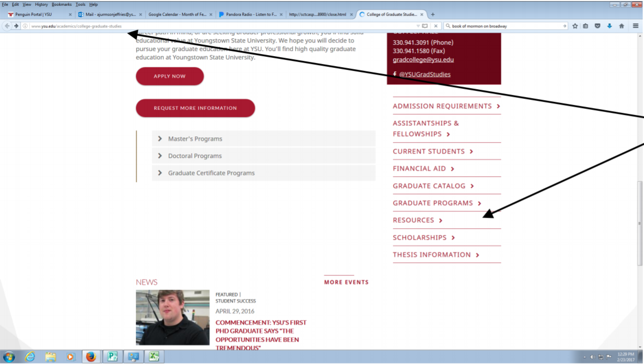The image size is (644, 364).
Task: Switch to the close.html tab
Action: click(320, 14)
